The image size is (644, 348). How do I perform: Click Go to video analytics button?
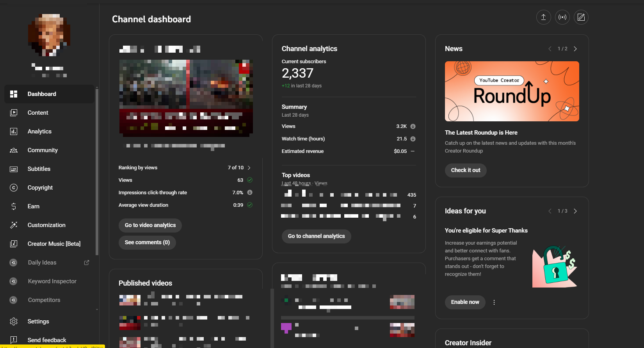[x=150, y=225]
